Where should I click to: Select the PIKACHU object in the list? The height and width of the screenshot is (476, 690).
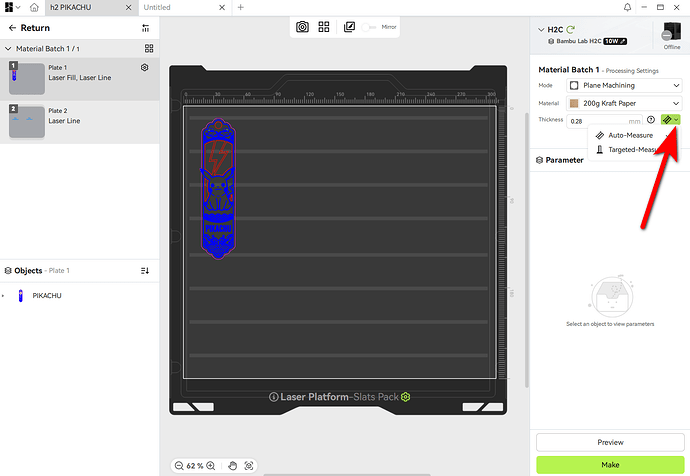47,296
